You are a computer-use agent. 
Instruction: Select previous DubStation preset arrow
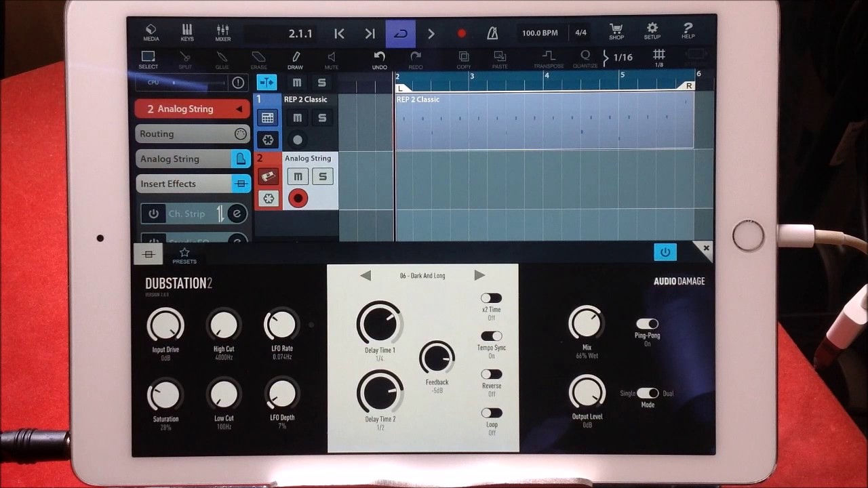[366, 275]
